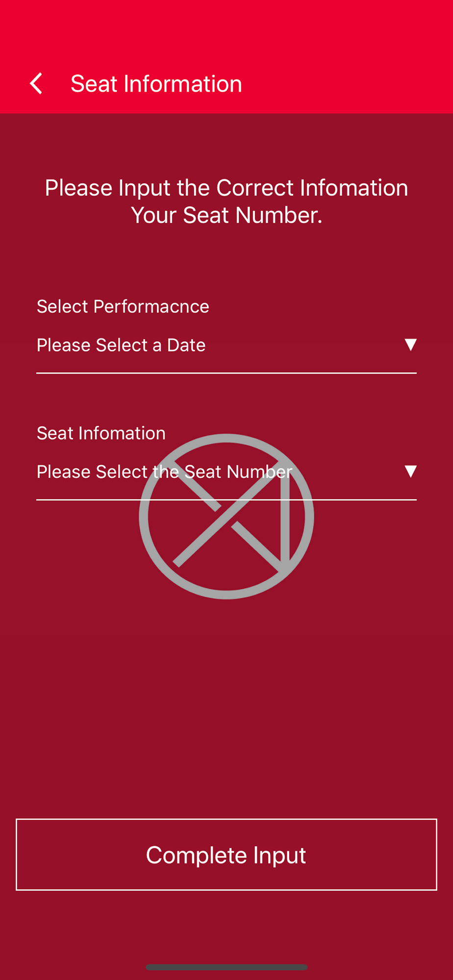Select the 'Please Select a Date' field

click(x=226, y=345)
